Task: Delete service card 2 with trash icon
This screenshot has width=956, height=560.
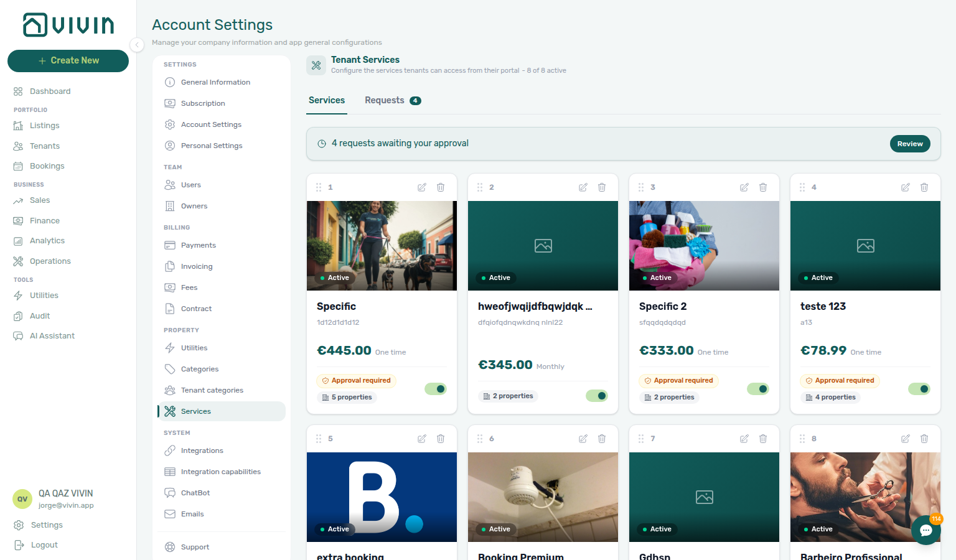Action: (602, 187)
